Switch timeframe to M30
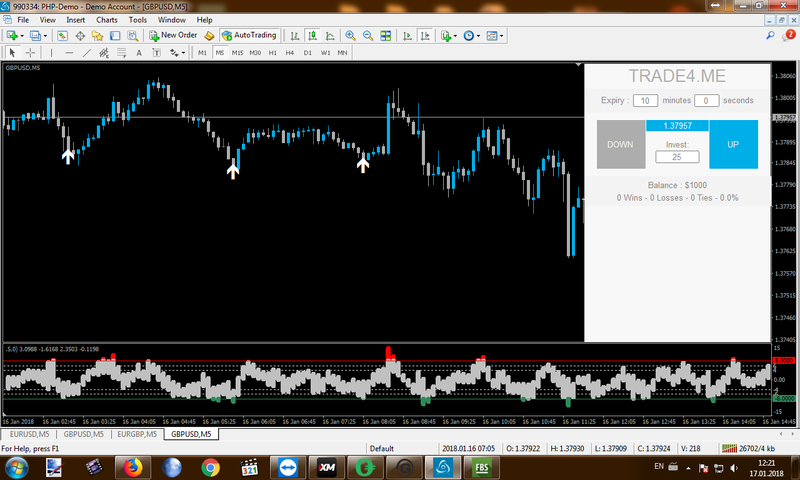 coord(255,53)
